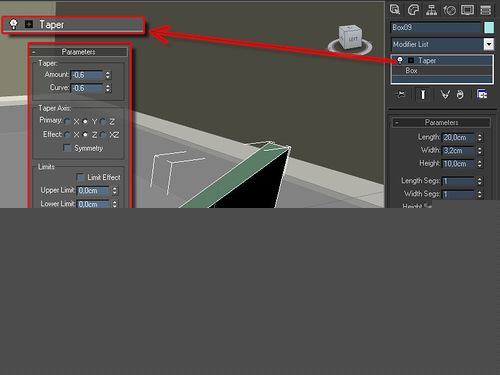
Task: Click the Length field showing 20,0cm
Action: click(458, 137)
